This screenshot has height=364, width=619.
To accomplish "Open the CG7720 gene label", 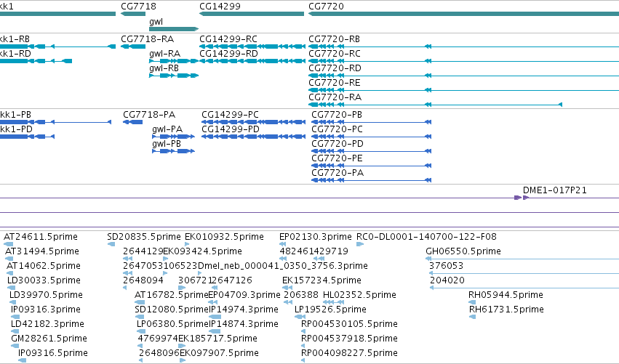I will coord(326,7).
